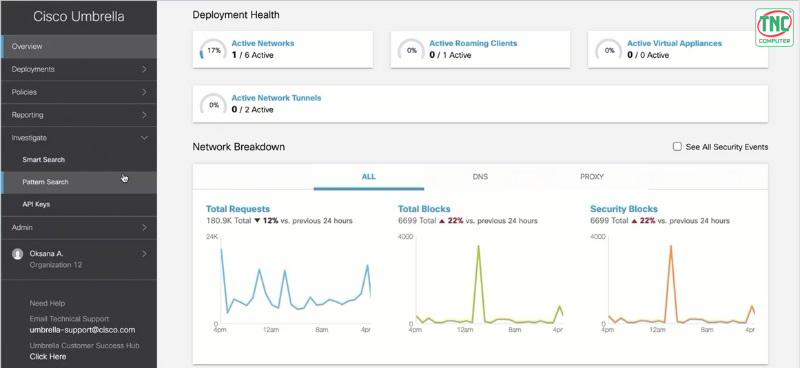Viewport: 800px width, 368px height.
Task: Click the 0 / 2 Active tunnels count
Action: (252, 110)
